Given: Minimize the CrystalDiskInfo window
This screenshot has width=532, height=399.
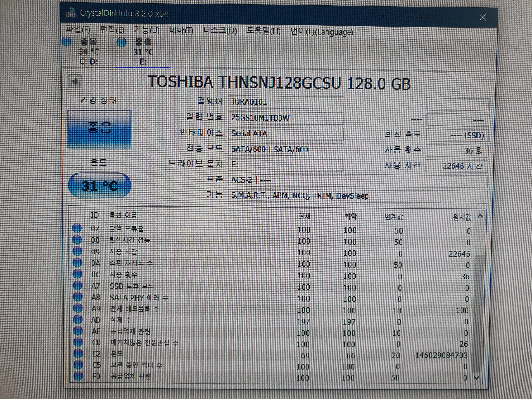Looking at the screenshot, I should 424,17.
